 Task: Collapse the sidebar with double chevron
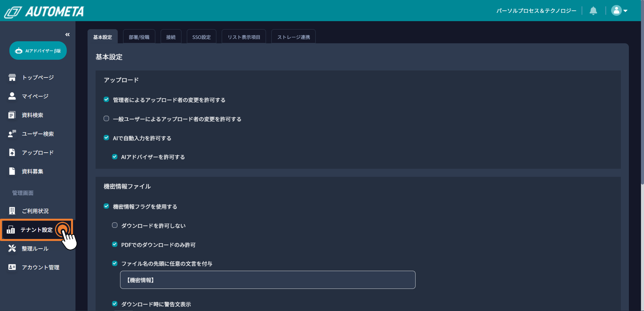[68, 35]
